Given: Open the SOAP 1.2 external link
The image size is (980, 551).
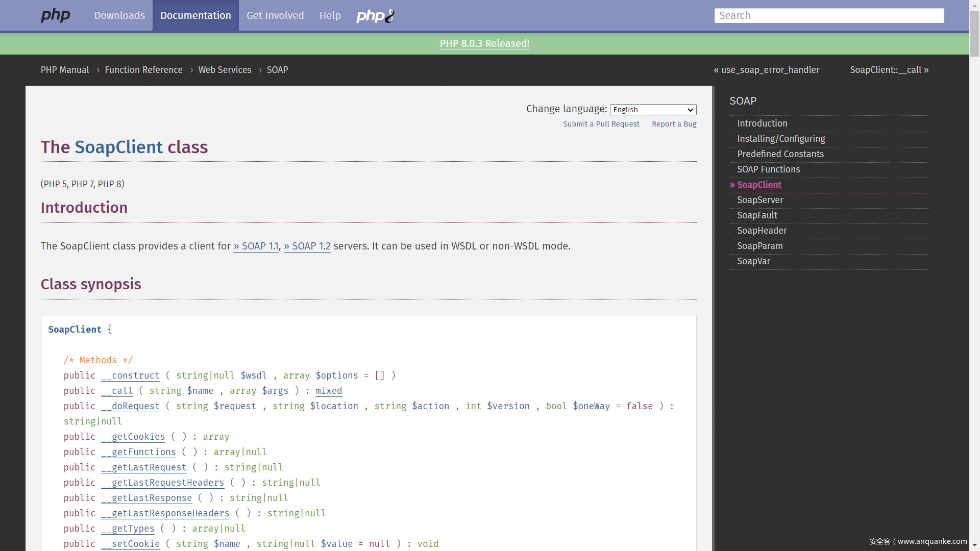Looking at the screenshot, I should (x=307, y=246).
